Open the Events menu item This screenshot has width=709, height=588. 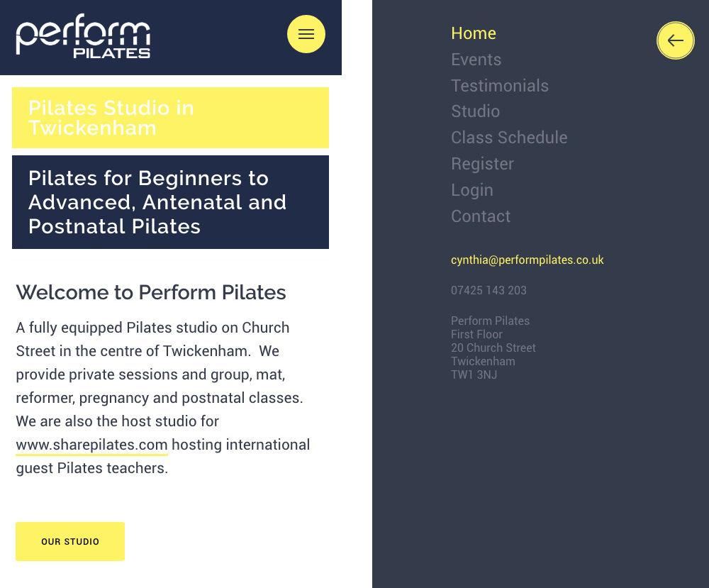click(476, 60)
